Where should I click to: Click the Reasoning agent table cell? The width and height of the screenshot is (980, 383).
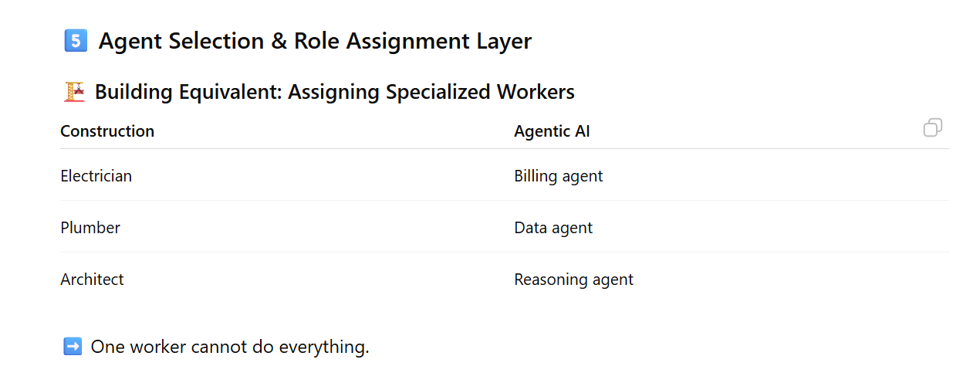click(573, 280)
